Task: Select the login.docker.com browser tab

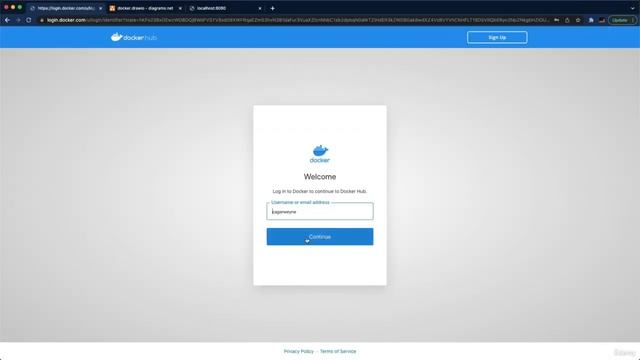Action: tap(65, 8)
